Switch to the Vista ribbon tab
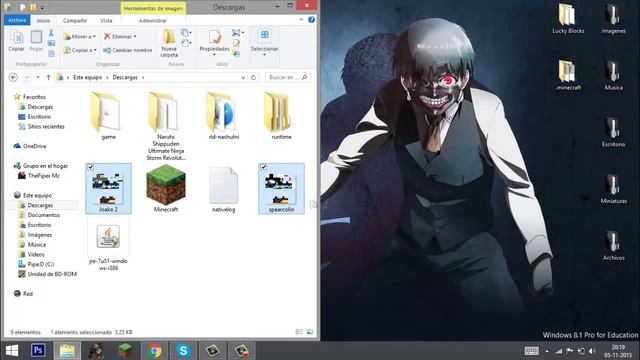The width and height of the screenshot is (640, 360). (x=106, y=20)
